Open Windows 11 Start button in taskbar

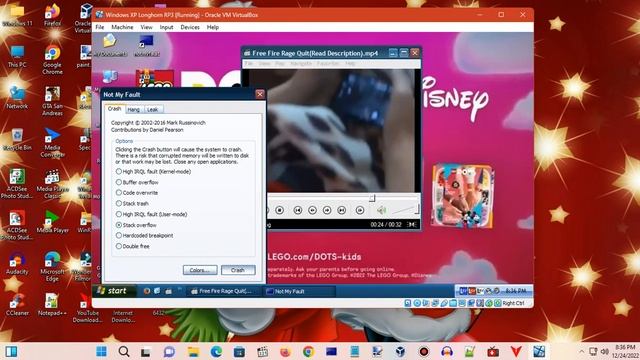[x=101, y=351]
